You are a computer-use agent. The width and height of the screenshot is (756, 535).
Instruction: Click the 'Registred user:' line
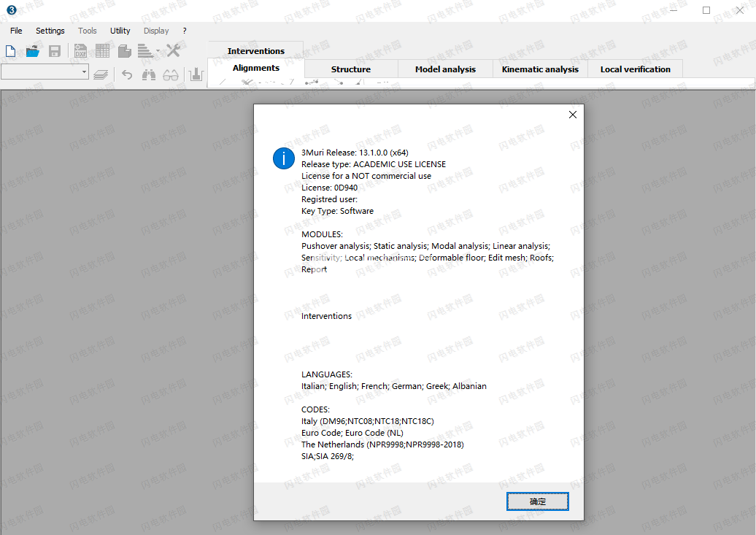(329, 199)
